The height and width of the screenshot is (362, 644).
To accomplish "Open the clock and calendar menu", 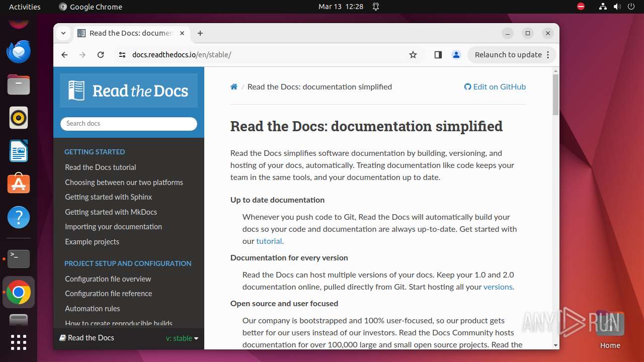I will coord(341,7).
